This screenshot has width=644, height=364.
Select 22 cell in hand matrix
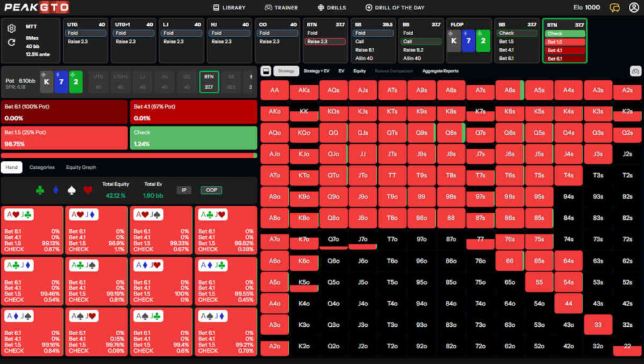(627, 346)
